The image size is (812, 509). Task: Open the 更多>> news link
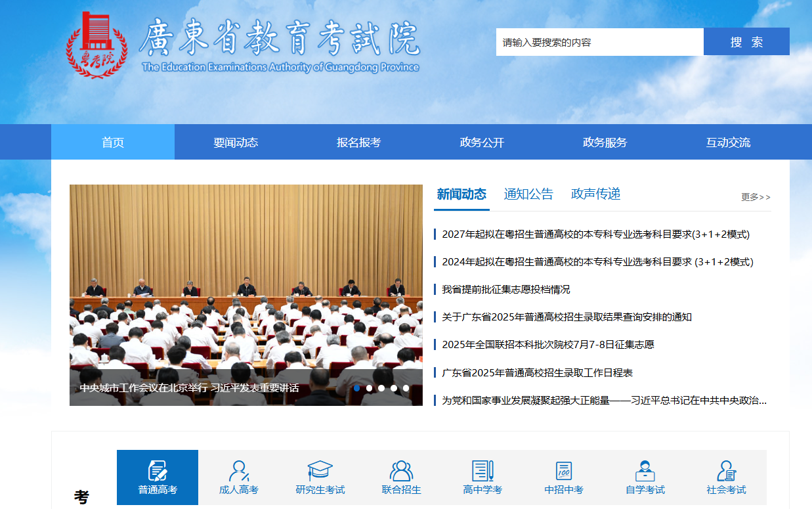tap(756, 196)
